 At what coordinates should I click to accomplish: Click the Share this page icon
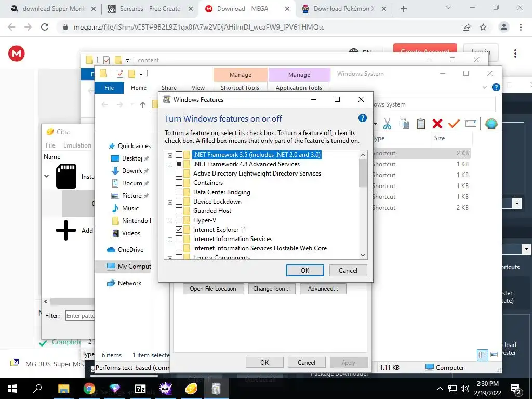467,27
